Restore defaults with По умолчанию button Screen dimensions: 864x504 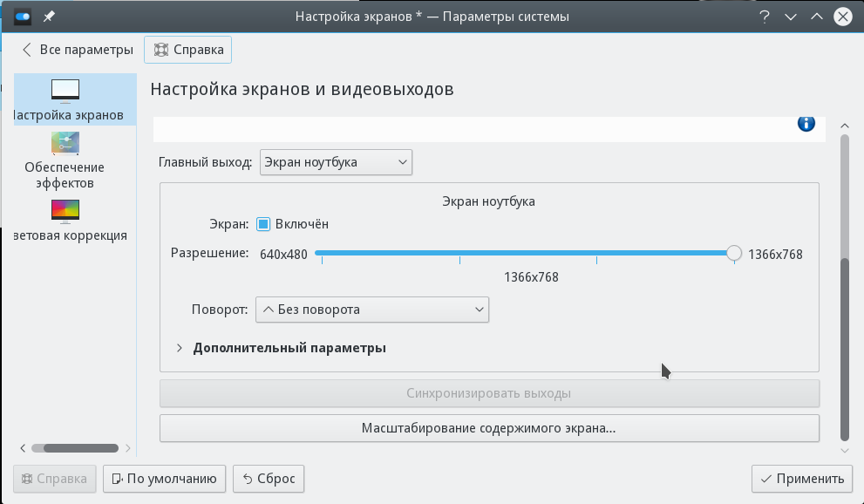click(x=165, y=478)
